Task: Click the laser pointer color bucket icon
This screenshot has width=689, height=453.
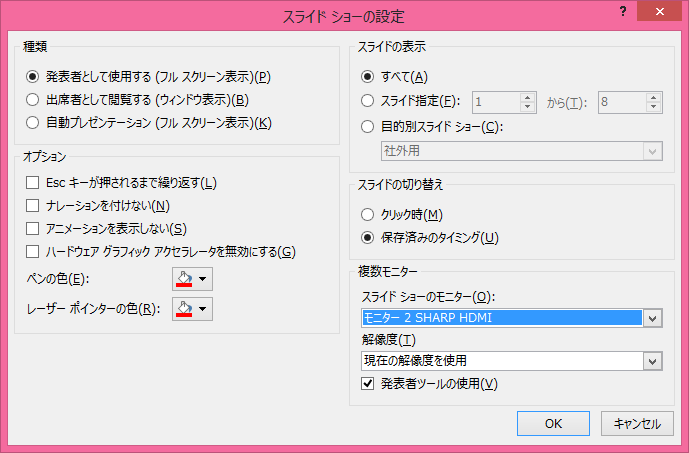Action: pyautogui.click(x=183, y=309)
